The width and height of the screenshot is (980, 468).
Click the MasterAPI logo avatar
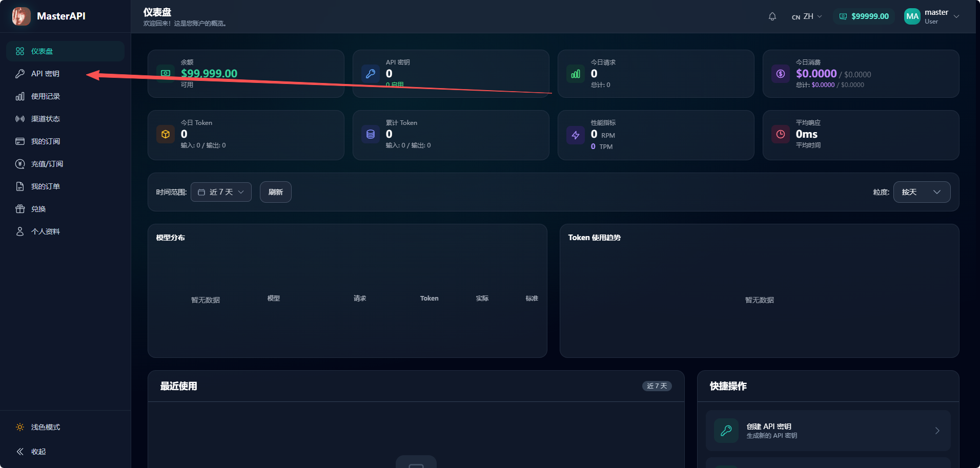(22, 16)
